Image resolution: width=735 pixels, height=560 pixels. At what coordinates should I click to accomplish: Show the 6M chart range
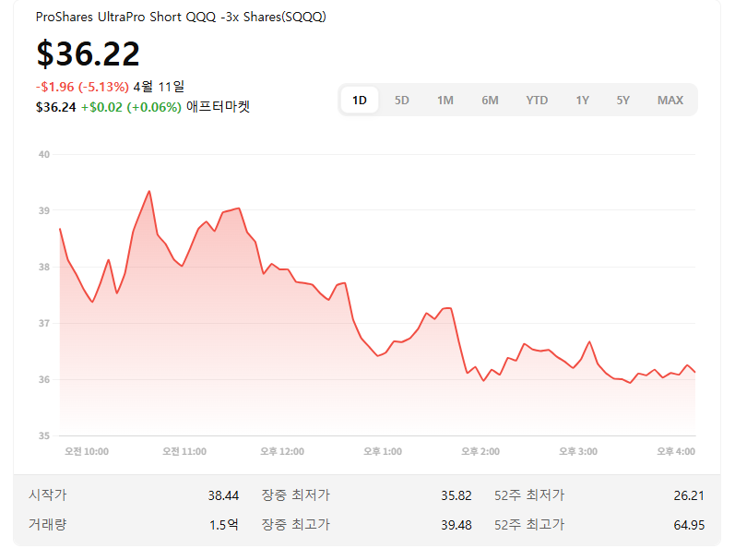(x=490, y=101)
